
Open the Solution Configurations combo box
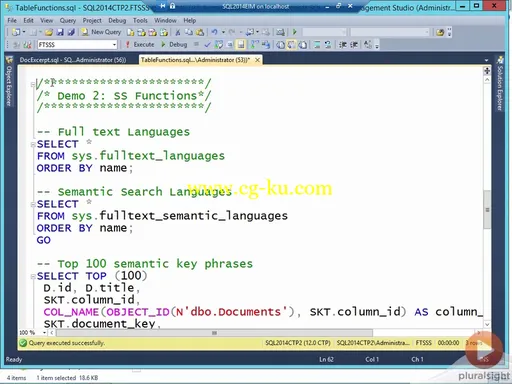click(x=324, y=32)
